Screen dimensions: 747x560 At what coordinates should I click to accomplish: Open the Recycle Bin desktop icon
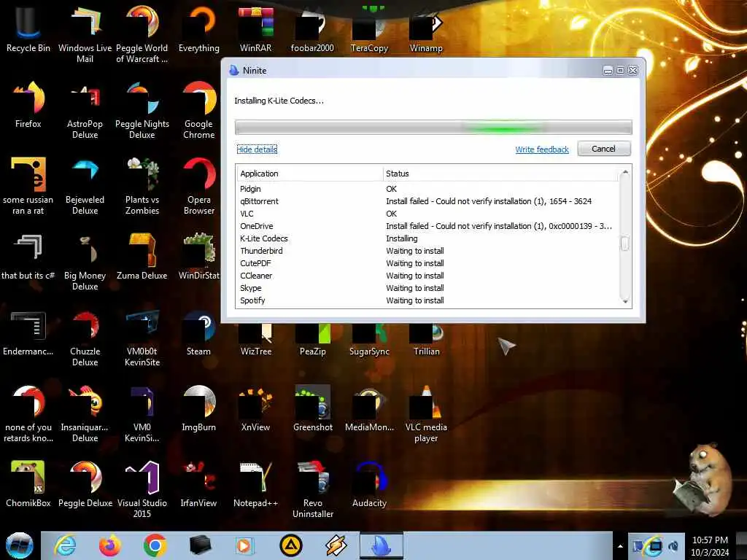[28, 28]
